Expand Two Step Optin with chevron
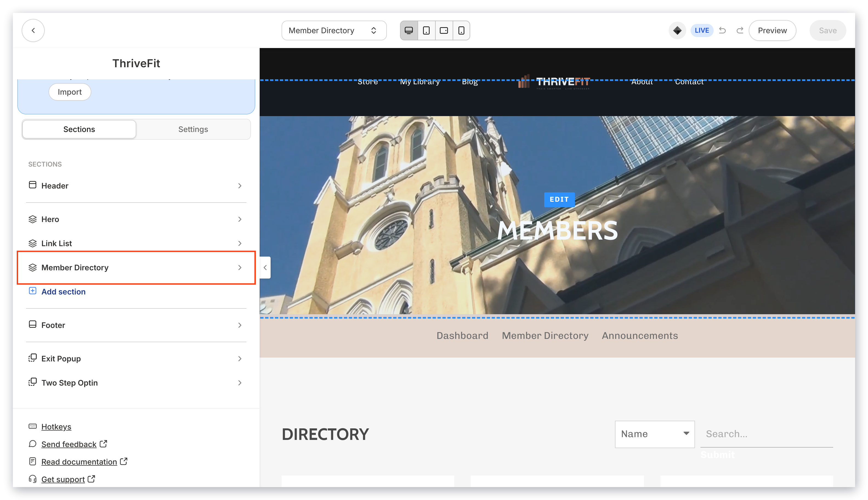 tap(240, 383)
